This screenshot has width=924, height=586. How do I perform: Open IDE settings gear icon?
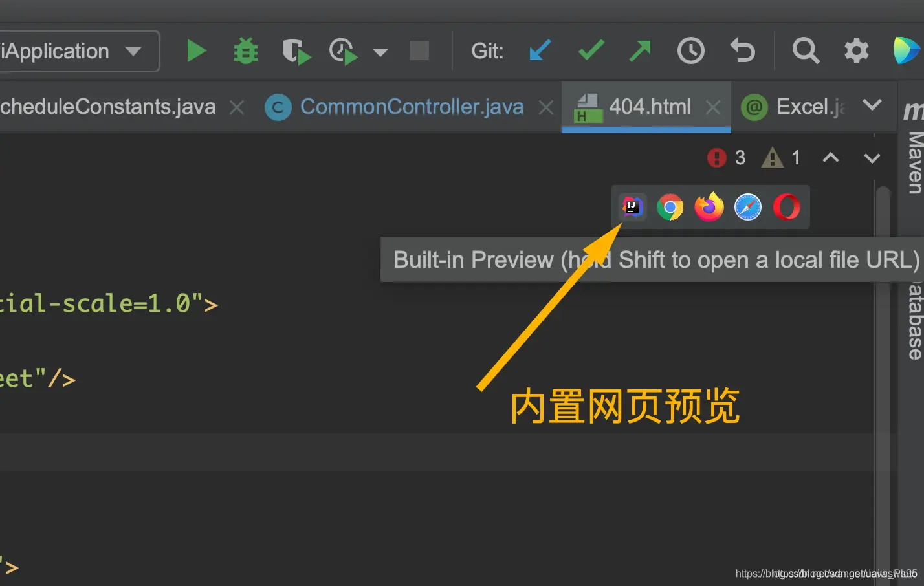(x=857, y=50)
